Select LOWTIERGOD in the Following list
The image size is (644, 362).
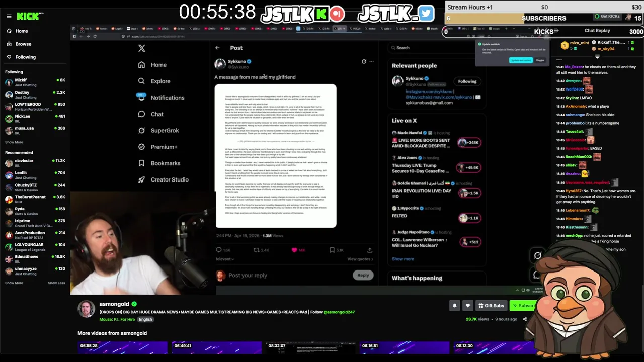(x=35, y=107)
